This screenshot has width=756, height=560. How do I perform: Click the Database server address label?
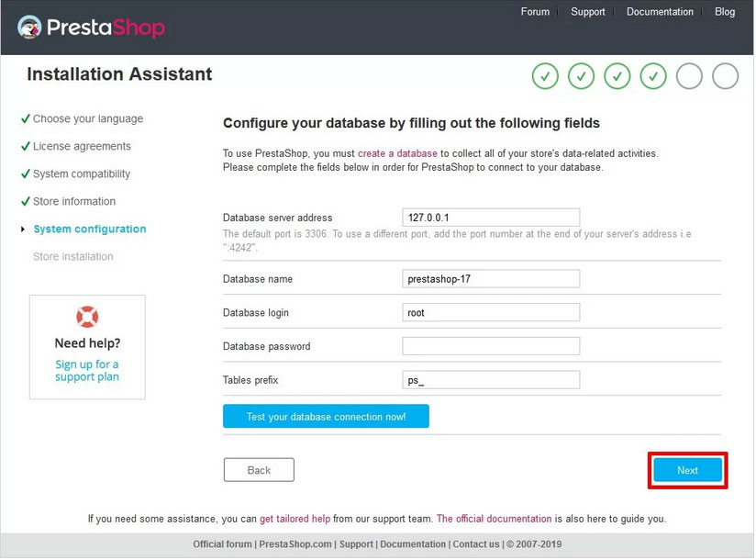pyautogui.click(x=277, y=218)
